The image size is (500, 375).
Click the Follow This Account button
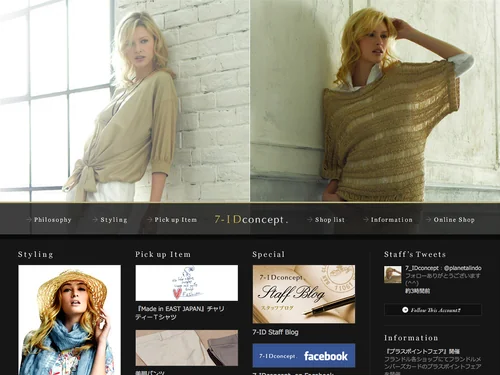433,310
